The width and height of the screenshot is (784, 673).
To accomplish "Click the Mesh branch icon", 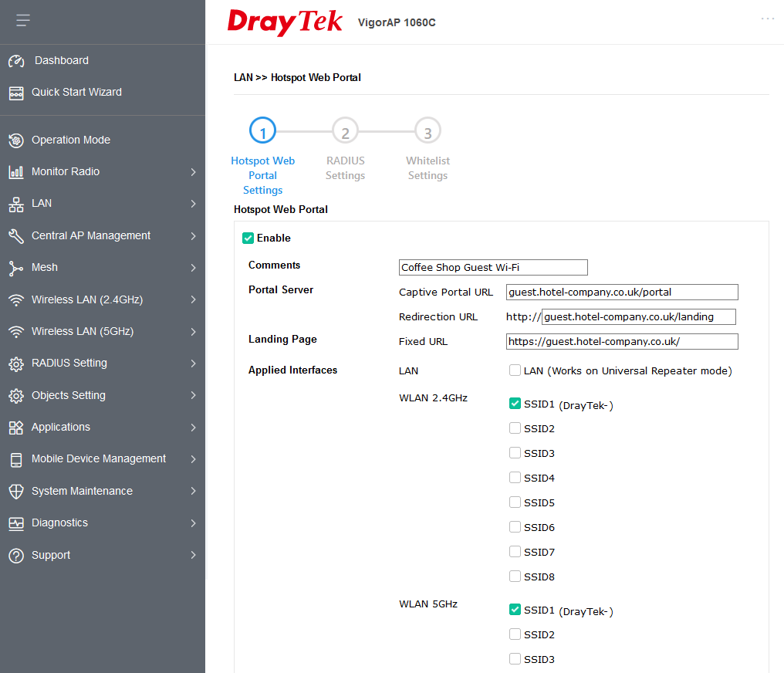I will (16, 268).
